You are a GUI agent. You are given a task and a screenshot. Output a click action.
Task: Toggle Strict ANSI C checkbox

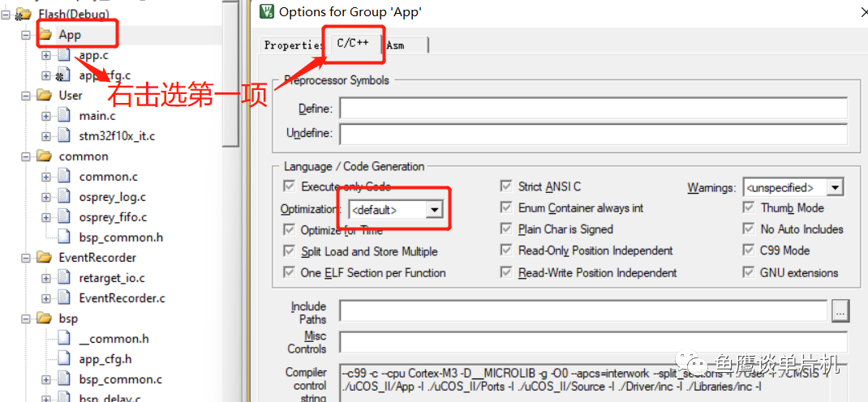click(x=506, y=186)
